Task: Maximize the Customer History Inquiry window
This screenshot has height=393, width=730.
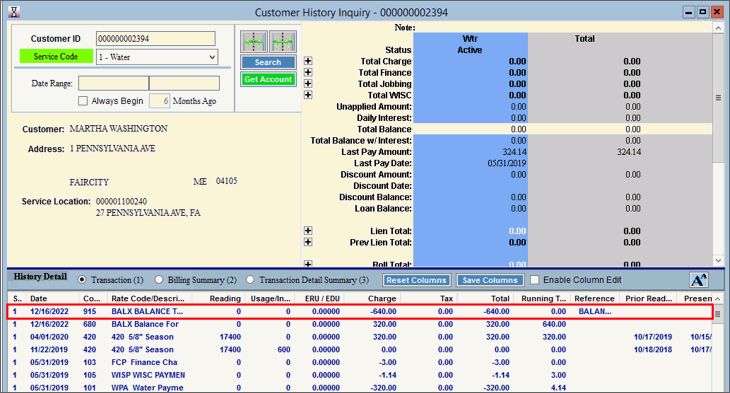Action: (703, 12)
